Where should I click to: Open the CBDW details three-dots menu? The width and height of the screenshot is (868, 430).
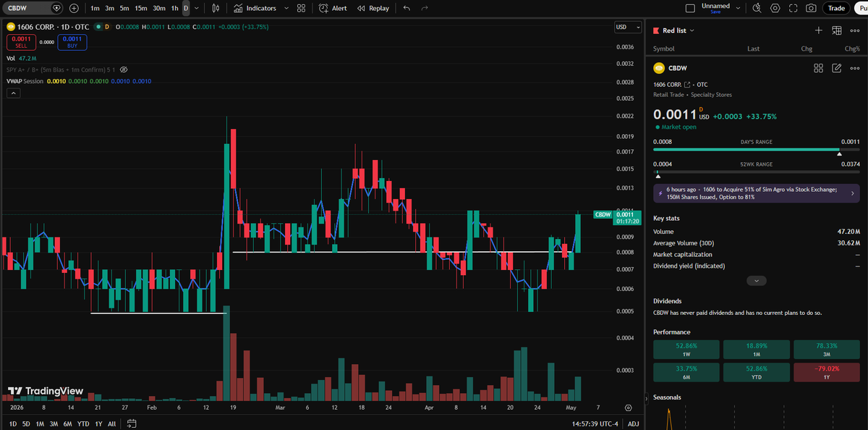click(854, 68)
